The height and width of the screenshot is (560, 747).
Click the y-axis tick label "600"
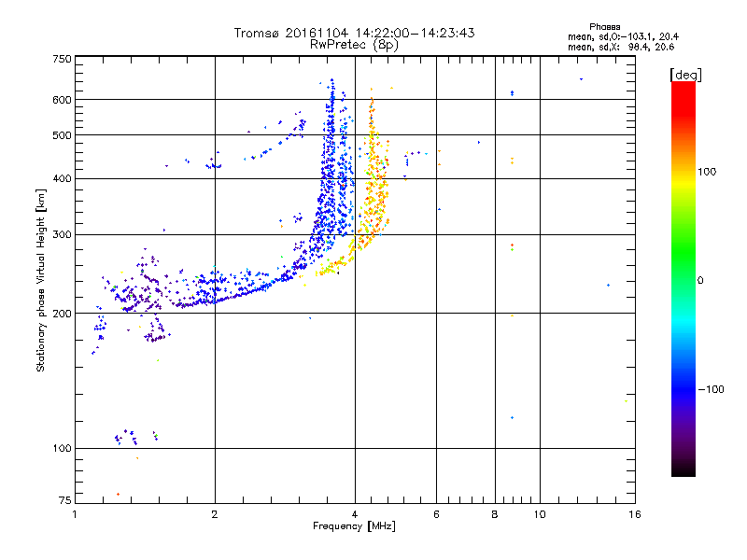62,100
